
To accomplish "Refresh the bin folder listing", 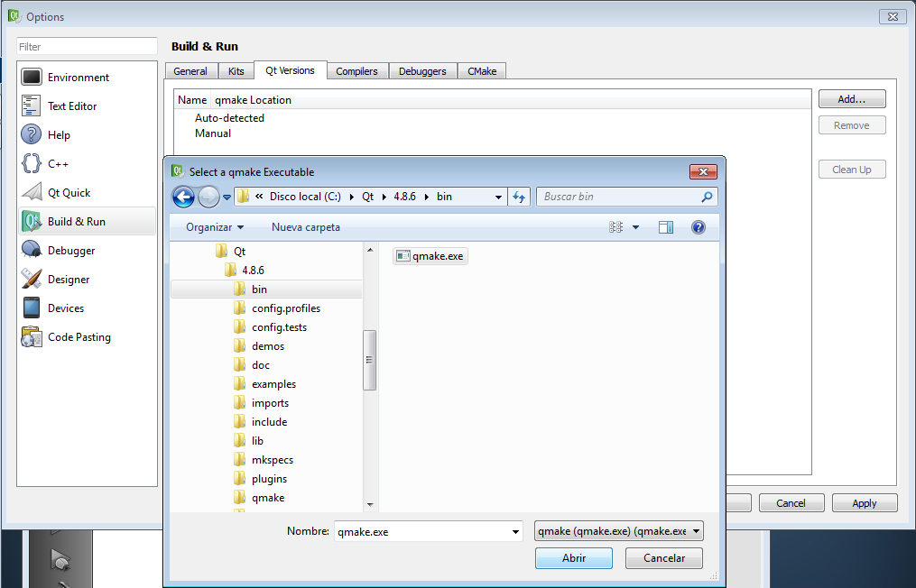I will click(519, 197).
